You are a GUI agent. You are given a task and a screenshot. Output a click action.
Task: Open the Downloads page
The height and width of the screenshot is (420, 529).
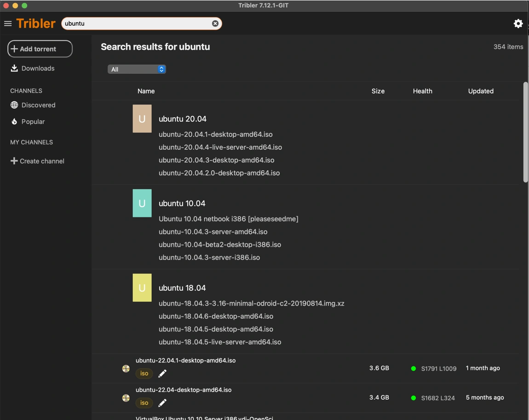(33, 68)
